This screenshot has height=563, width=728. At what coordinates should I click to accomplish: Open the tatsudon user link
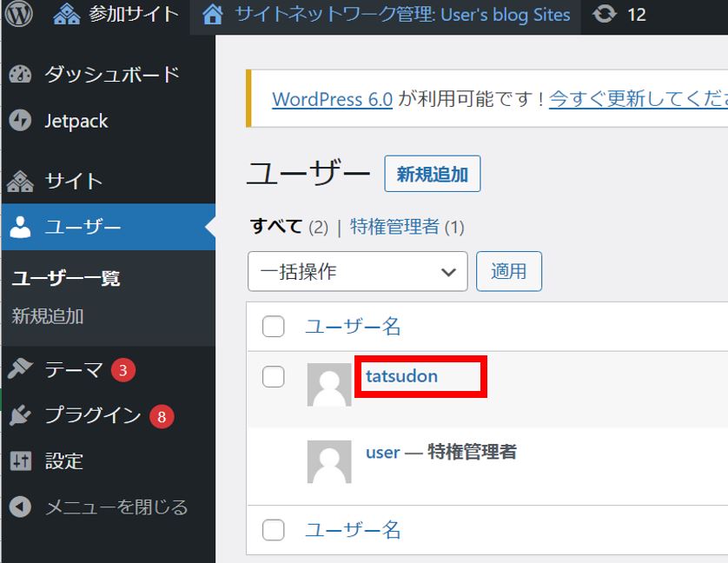(401, 376)
